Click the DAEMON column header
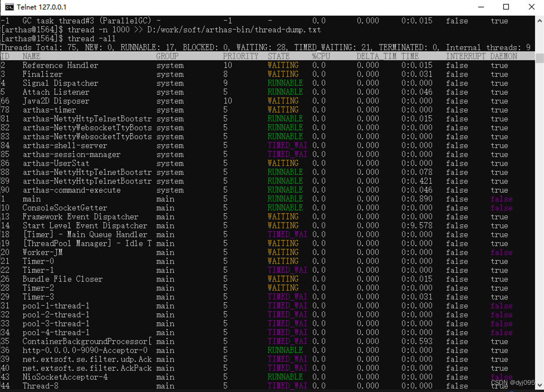The image size is (544, 392). [x=504, y=56]
